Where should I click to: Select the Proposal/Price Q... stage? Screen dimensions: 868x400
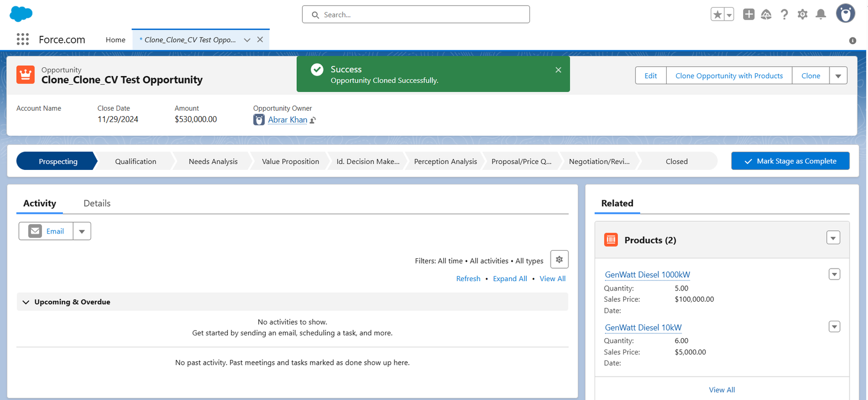point(521,161)
